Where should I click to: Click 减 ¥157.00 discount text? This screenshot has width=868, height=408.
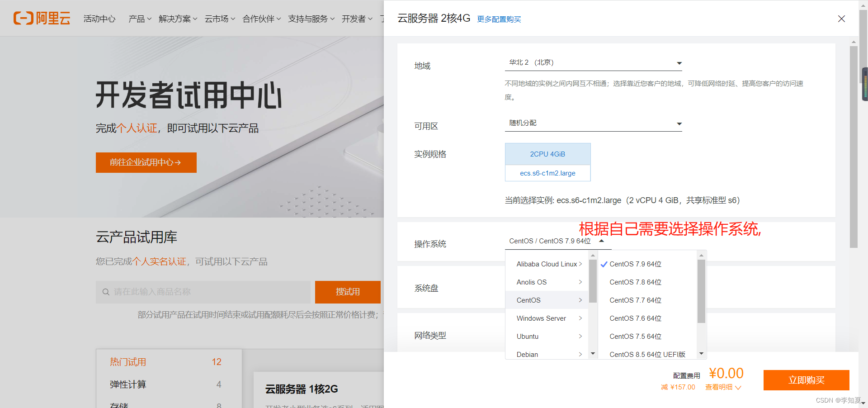pos(678,387)
